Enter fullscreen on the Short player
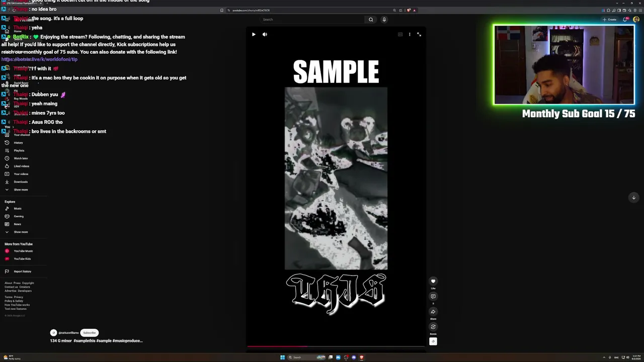The height and width of the screenshot is (362, 644). pyautogui.click(x=419, y=34)
